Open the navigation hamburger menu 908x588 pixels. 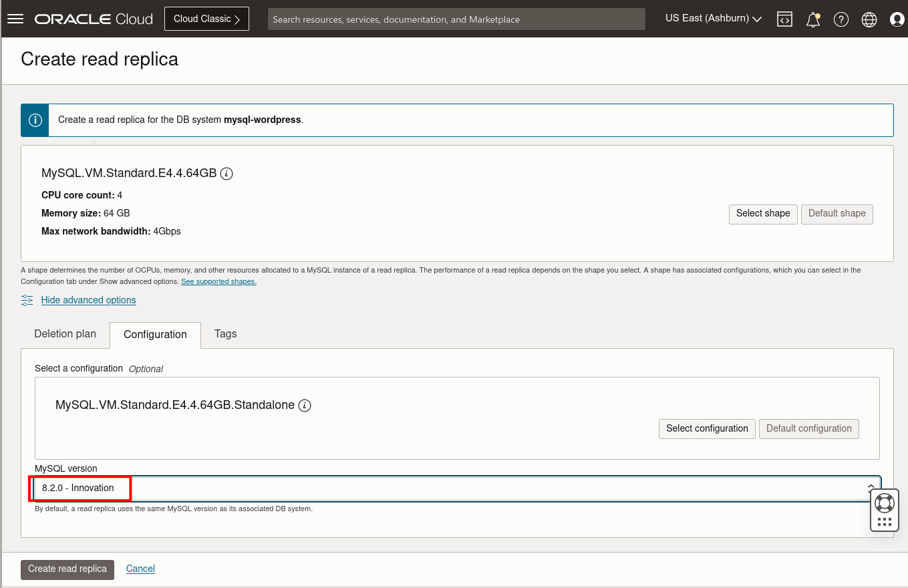(15, 19)
